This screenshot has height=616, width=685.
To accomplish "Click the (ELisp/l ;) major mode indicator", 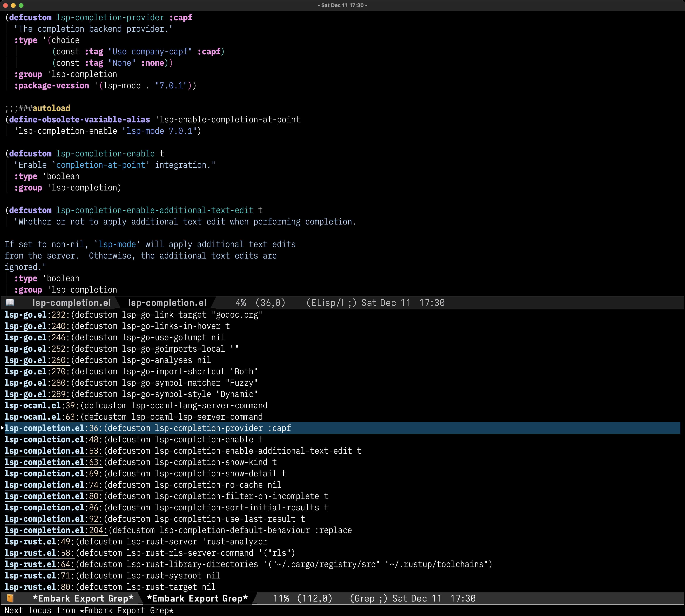I will (x=331, y=303).
